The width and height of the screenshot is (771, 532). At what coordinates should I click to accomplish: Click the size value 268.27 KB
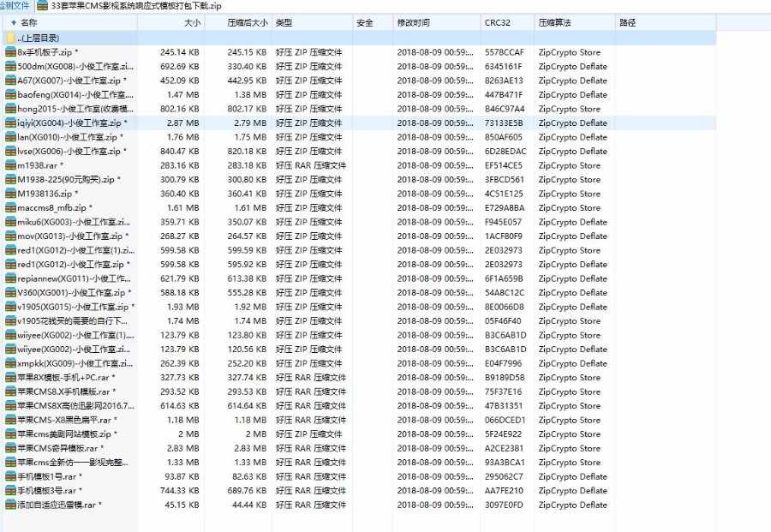tap(180, 236)
